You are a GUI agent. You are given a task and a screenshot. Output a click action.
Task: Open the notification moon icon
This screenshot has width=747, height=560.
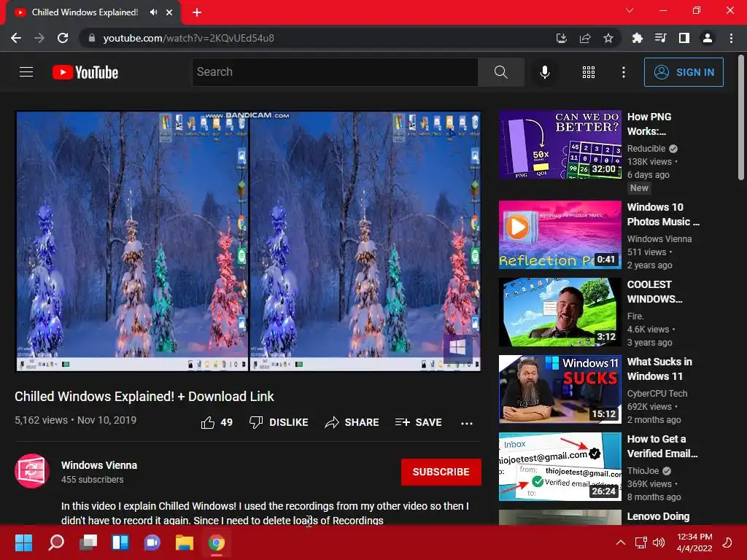click(728, 542)
